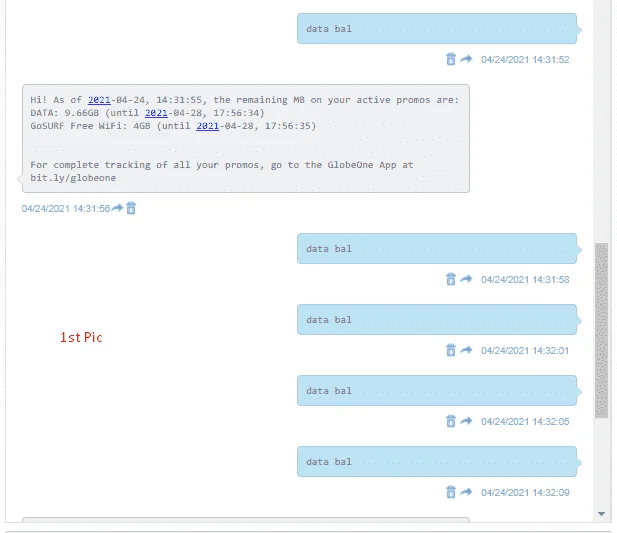This screenshot has width=617, height=533.
Task: Click the 'DATA: 9.66GB' text
Action: tap(65, 113)
